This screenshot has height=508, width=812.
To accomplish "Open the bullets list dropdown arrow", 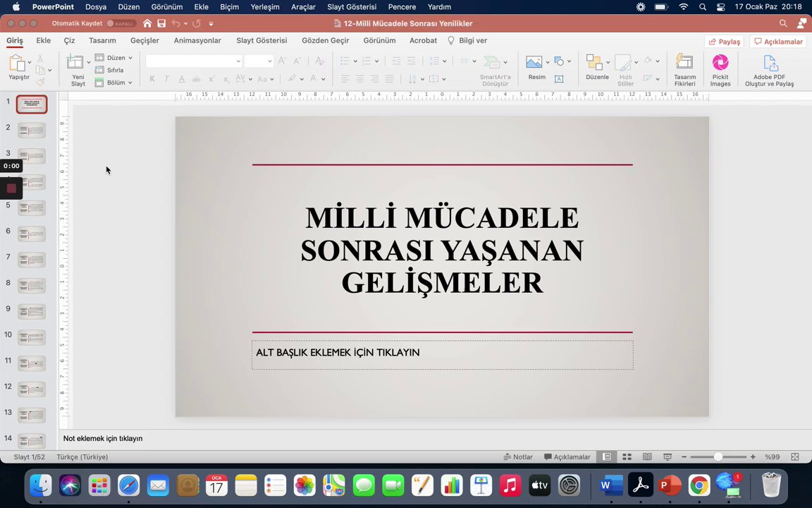I will pos(355,61).
